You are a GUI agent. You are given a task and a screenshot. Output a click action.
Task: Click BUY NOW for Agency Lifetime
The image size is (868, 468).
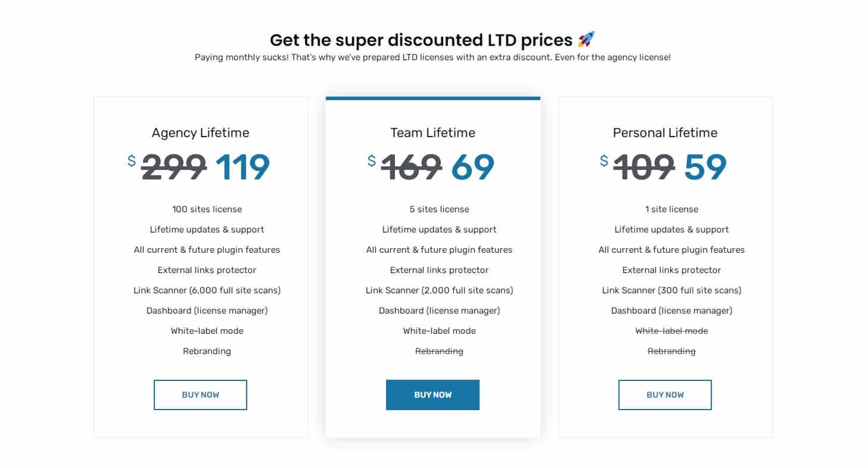(200, 395)
